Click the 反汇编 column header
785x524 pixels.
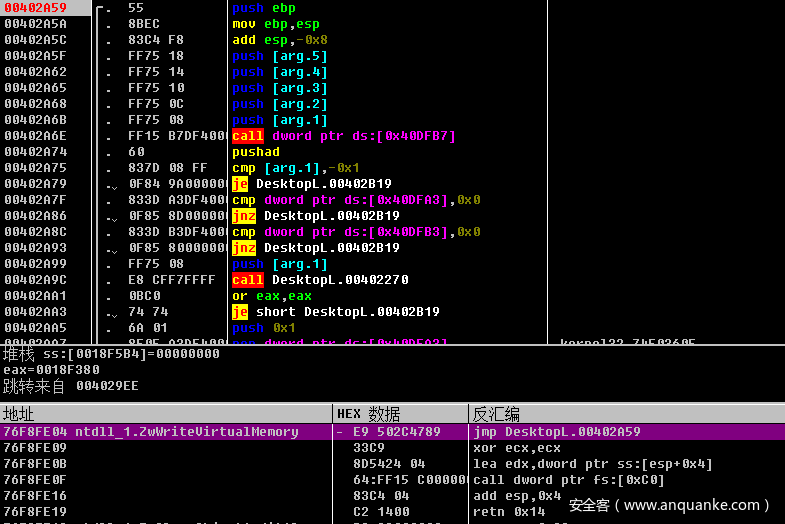coord(495,414)
